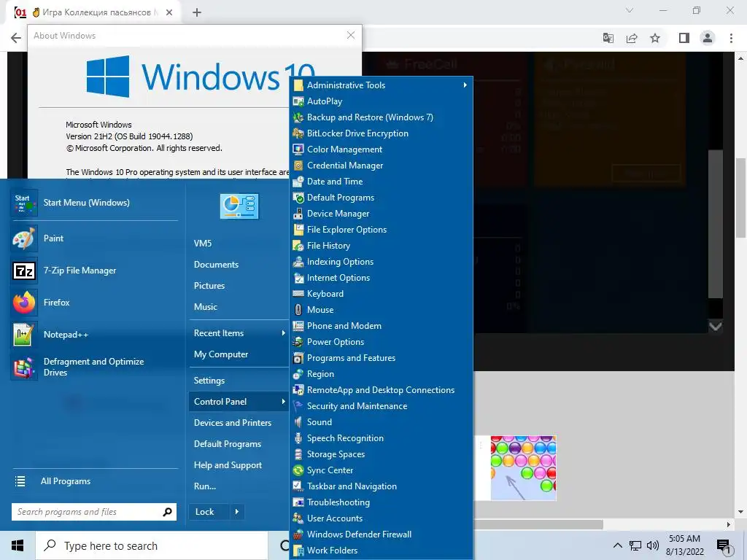Open Firefox from pinned programs
Screen dimensions: 747x560
[x=94, y=303]
